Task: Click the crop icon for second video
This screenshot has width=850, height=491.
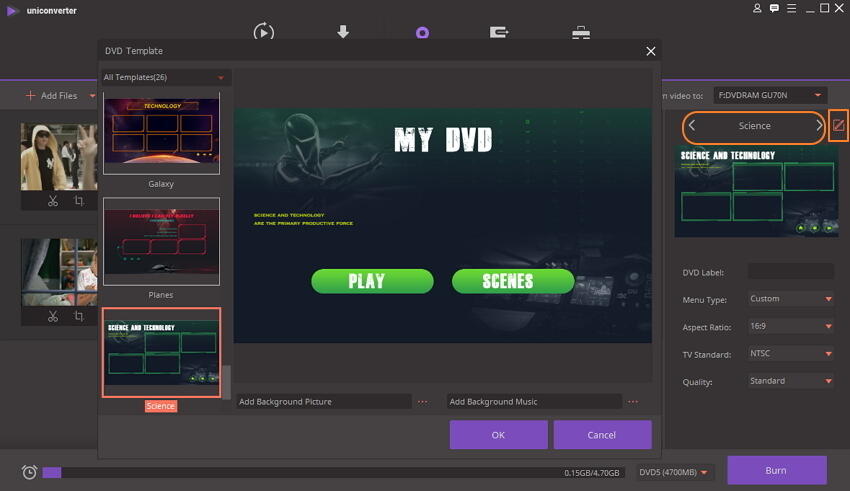Action: click(x=79, y=316)
